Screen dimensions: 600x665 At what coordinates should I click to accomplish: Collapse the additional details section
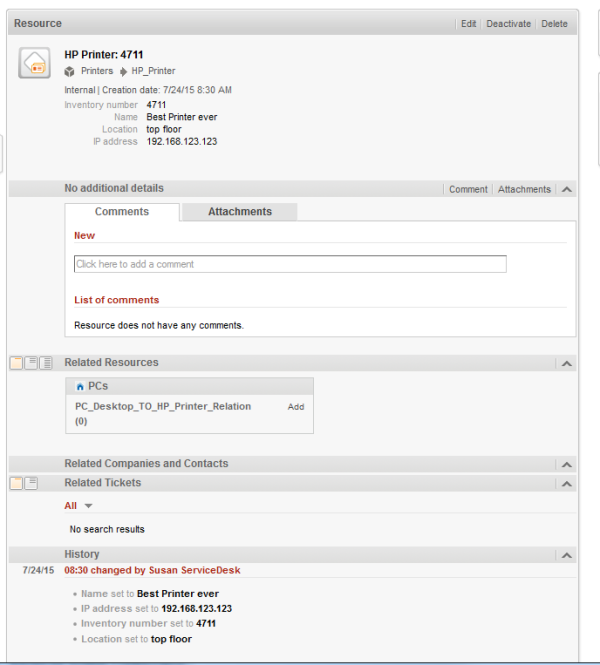pyautogui.click(x=566, y=189)
